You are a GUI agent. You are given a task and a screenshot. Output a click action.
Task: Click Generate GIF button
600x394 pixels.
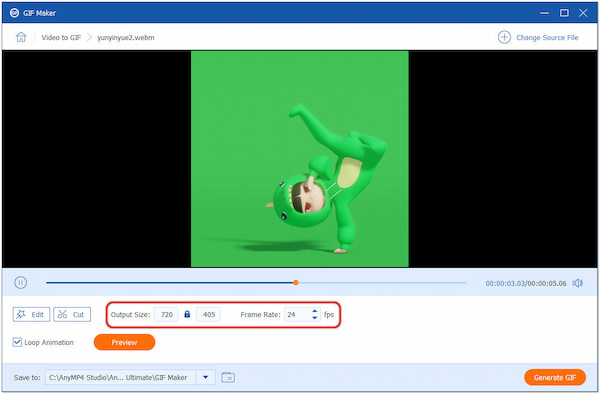(555, 377)
